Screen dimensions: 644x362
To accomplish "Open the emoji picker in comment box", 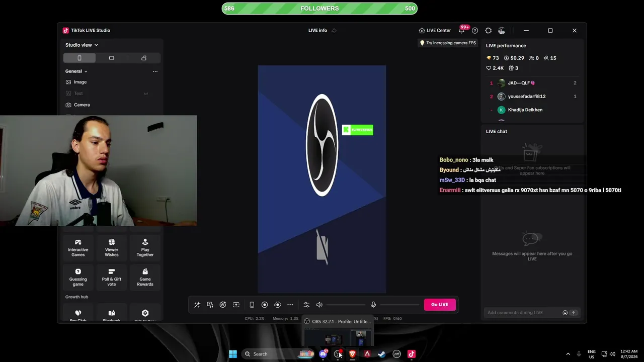I will (565, 313).
